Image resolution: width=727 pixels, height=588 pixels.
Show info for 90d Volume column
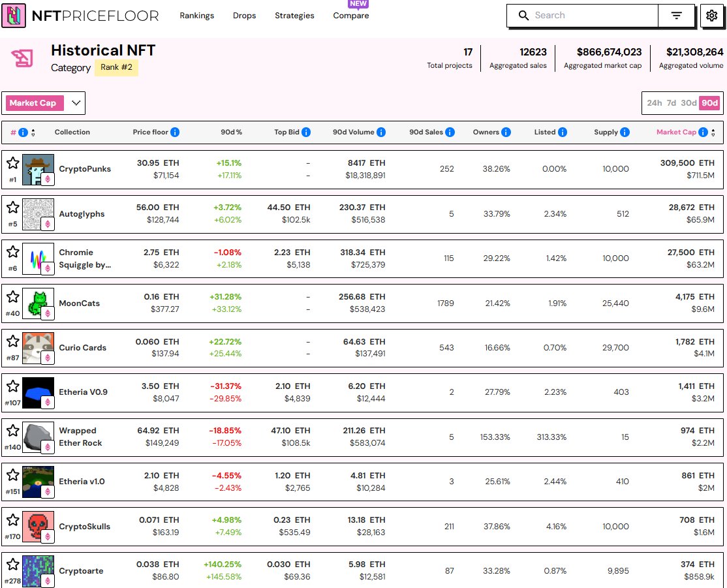click(381, 132)
